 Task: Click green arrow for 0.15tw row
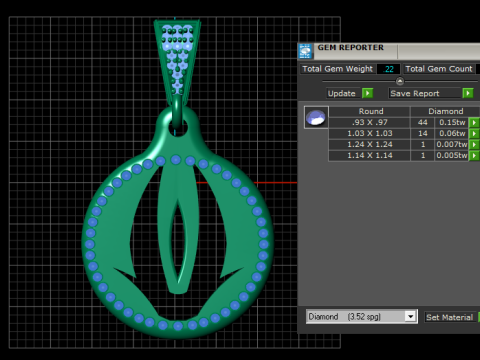pyautogui.click(x=474, y=122)
